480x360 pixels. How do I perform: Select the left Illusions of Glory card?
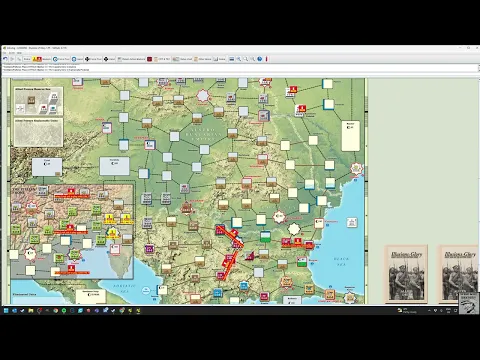[x=406, y=274]
